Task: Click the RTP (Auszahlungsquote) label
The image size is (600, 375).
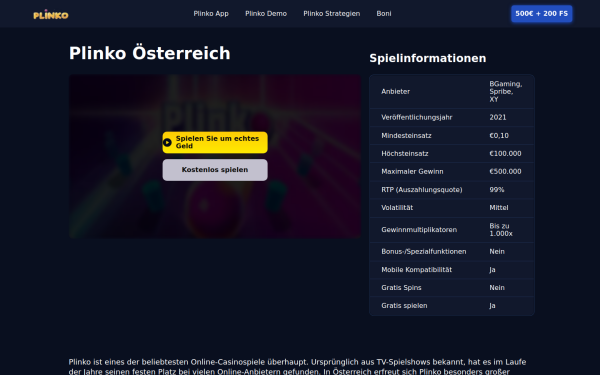Action: pyautogui.click(x=422, y=190)
